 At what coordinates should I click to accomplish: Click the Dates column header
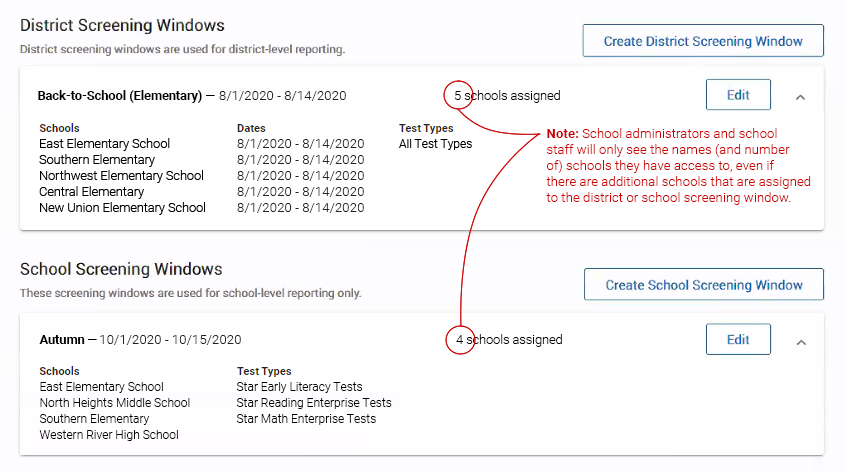251,128
